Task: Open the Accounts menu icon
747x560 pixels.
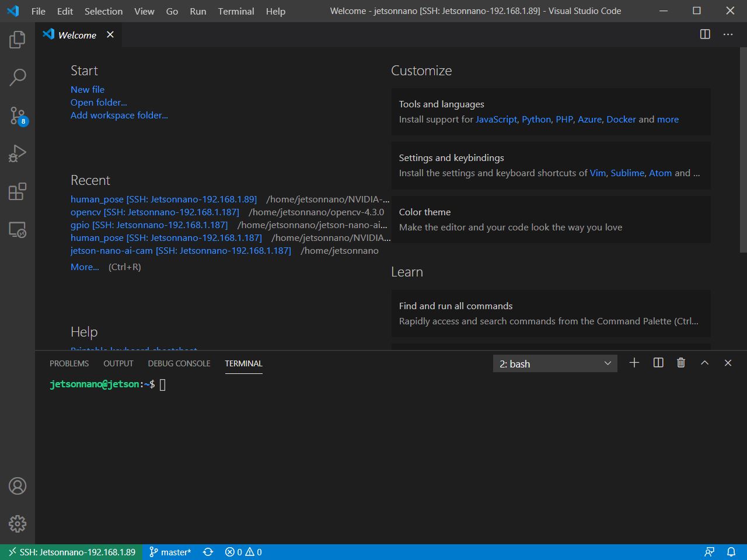Action: click(x=18, y=486)
